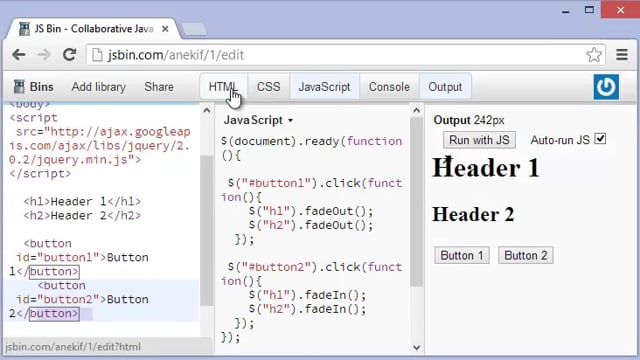Click JavaScript panel scroll down arrow
Image resolution: width=640 pixels, height=360 pixels.
tap(416, 347)
